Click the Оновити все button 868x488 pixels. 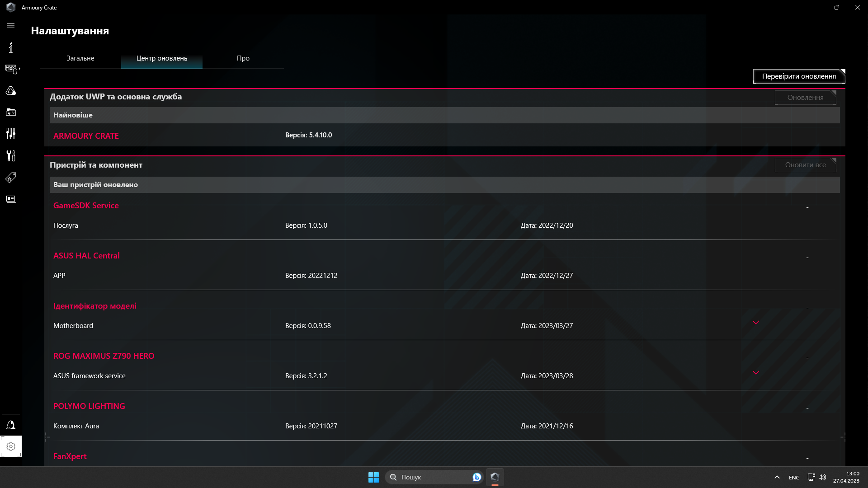pyautogui.click(x=805, y=165)
